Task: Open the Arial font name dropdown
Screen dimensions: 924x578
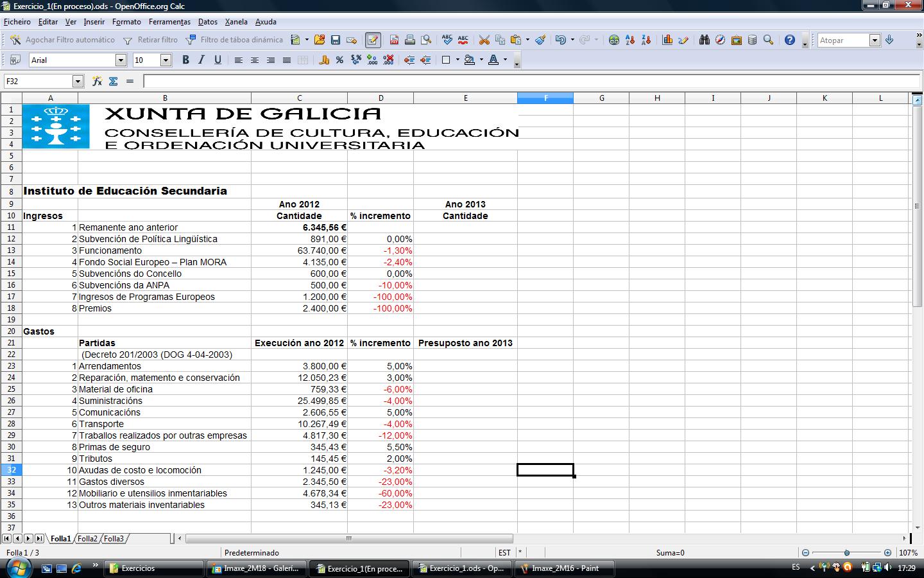Action: point(121,60)
